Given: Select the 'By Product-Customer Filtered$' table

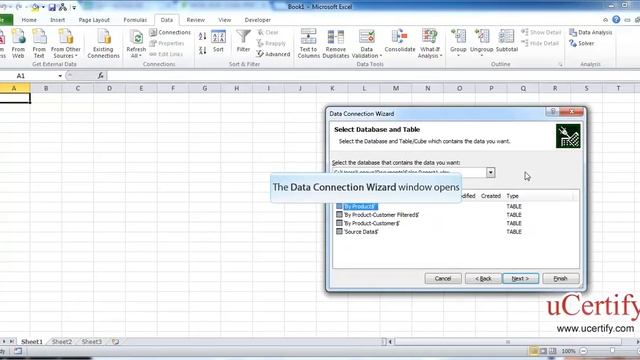Looking at the screenshot, I should 455,215.
